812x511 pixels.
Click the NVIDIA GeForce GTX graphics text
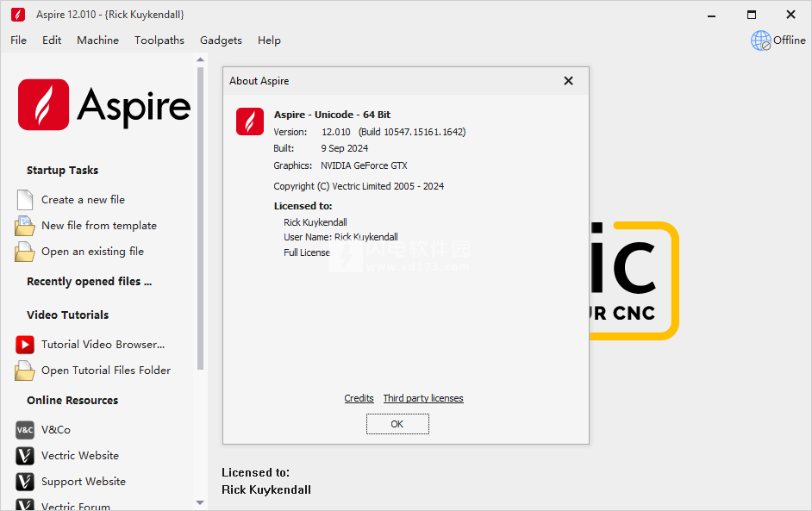pyautogui.click(x=364, y=165)
